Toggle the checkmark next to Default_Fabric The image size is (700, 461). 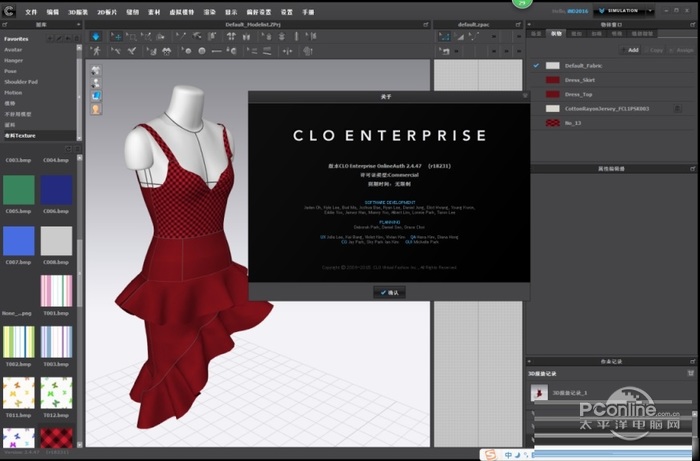point(537,65)
